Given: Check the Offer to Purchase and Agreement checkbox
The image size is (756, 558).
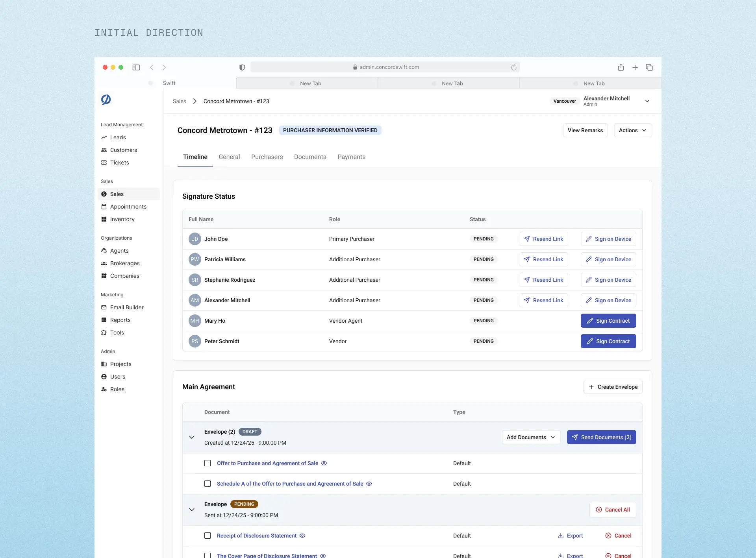Looking at the screenshot, I should (208, 463).
